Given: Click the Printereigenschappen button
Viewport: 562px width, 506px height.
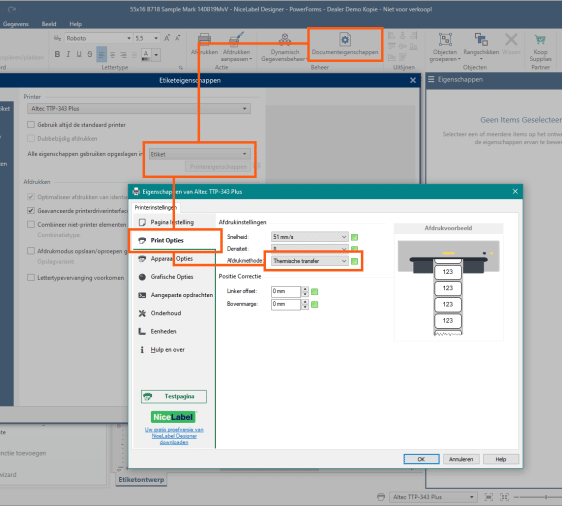Looking at the screenshot, I should coord(218,167).
